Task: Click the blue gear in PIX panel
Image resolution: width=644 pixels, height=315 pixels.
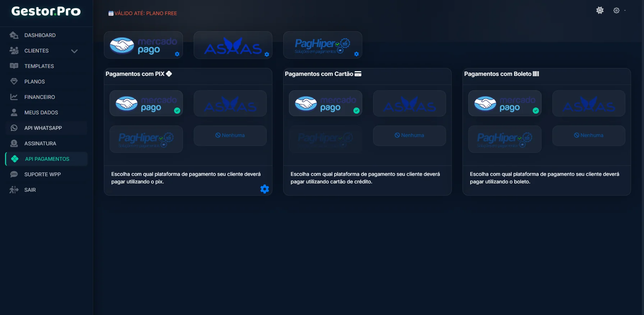Action: (264, 189)
